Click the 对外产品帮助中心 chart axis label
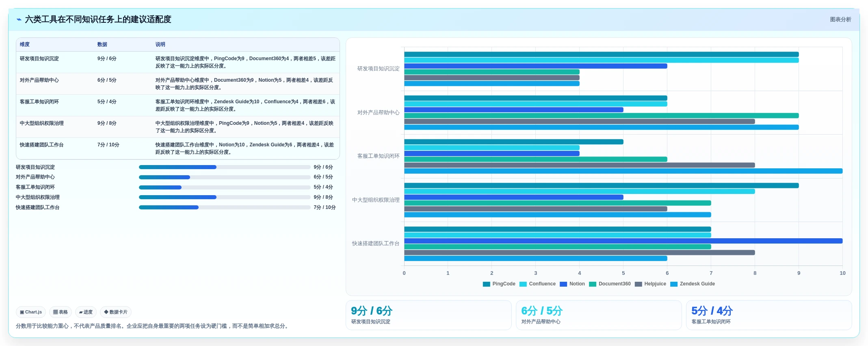The width and height of the screenshot is (868, 346). [379, 113]
